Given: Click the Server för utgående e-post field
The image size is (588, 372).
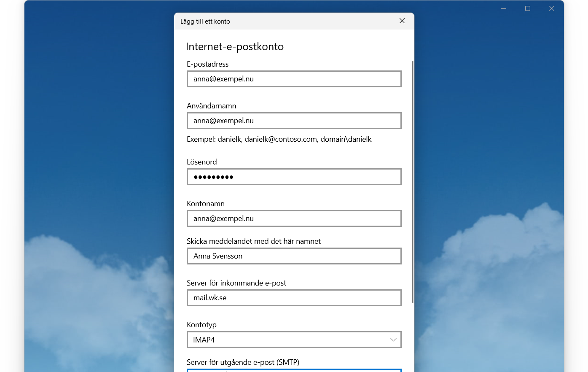Looking at the screenshot, I should [x=294, y=371].
